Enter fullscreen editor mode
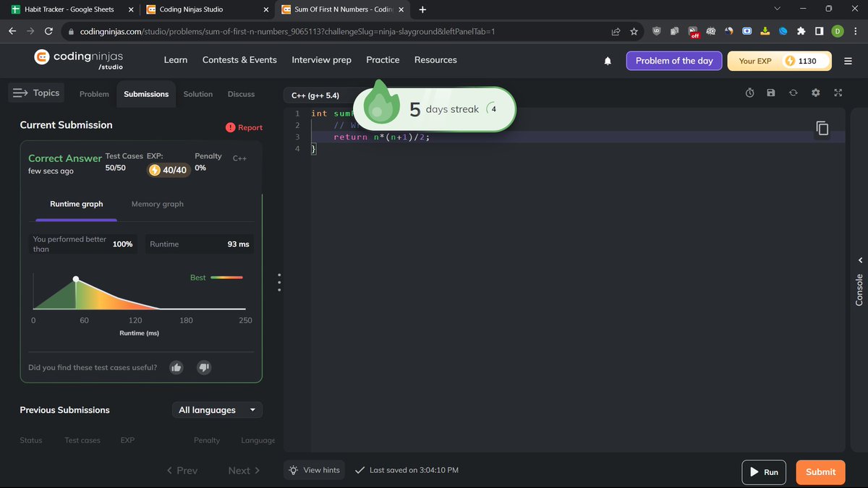This screenshot has height=488, width=868. (x=838, y=93)
